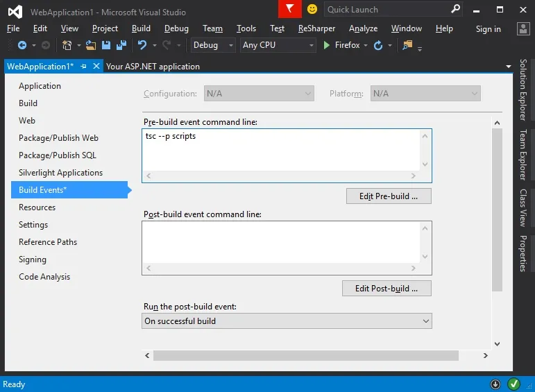The image size is (535, 392).
Task: Expand the Undo history dropdown arrow
Action: 155,45
